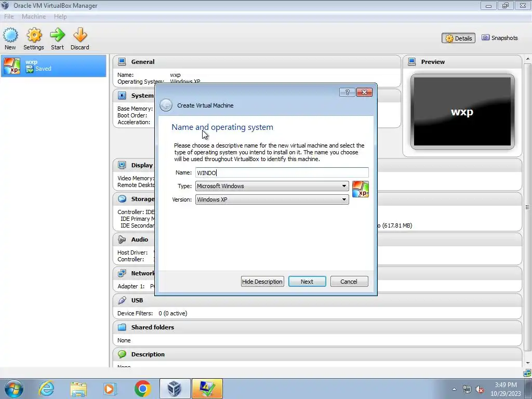
Task: Click the scroll-up arrow of the details pane
Action: pyautogui.click(x=527, y=59)
